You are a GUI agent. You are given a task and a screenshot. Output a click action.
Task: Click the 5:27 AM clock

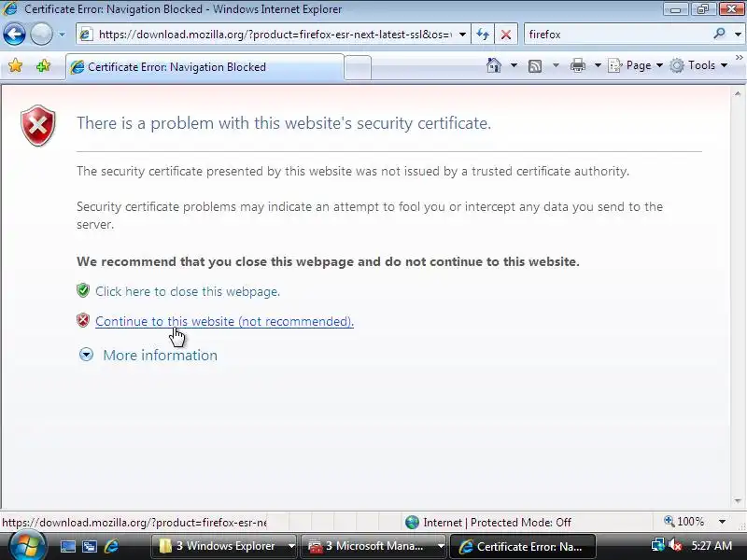pyautogui.click(x=712, y=546)
